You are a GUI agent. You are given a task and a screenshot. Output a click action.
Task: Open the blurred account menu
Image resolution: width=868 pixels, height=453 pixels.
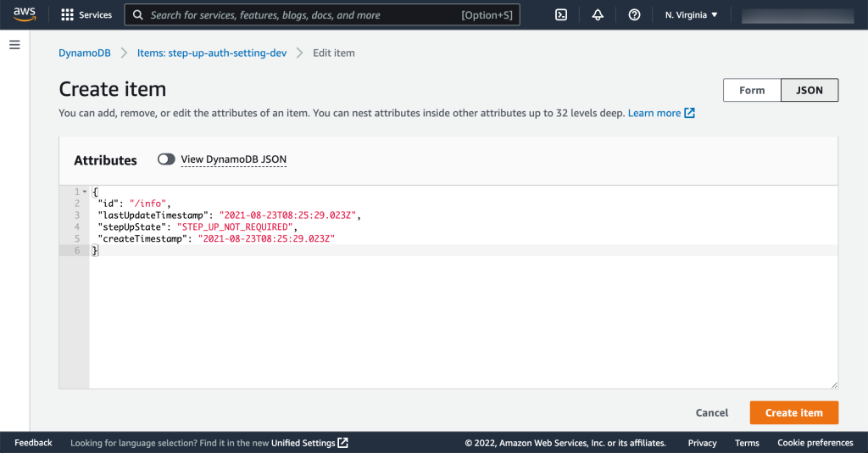click(798, 15)
